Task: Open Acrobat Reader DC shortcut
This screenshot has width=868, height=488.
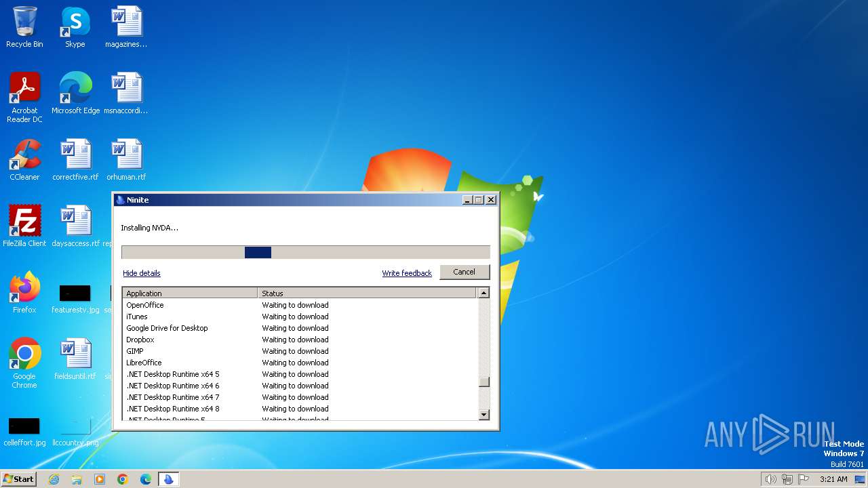Action: point(24,98)
